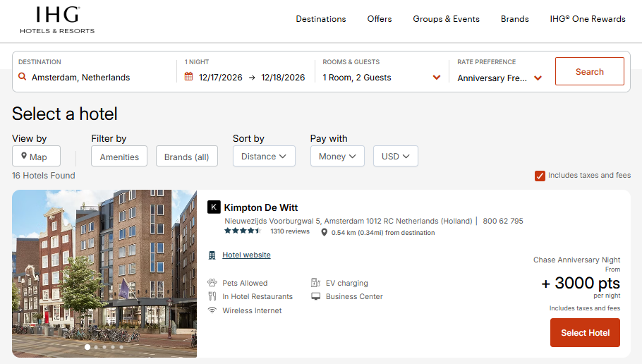Image resolution: width=642 pixels, height=364 pixels.
Task: Open the Kimpton De Witt hotel name
Action: 261,207
